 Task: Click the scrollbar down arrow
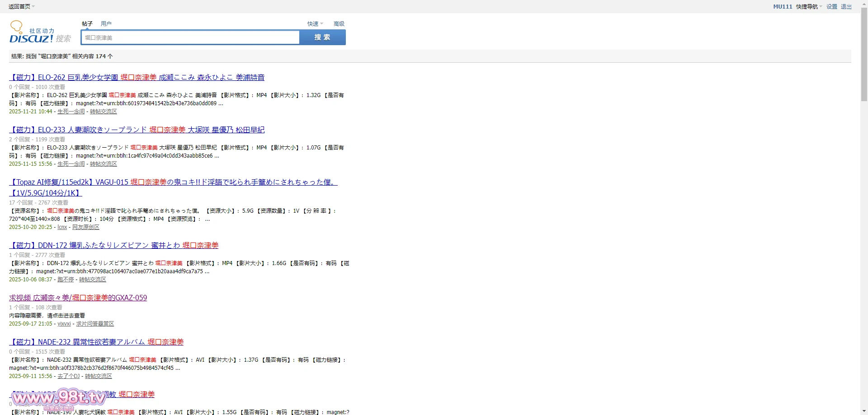coord(864,411)
